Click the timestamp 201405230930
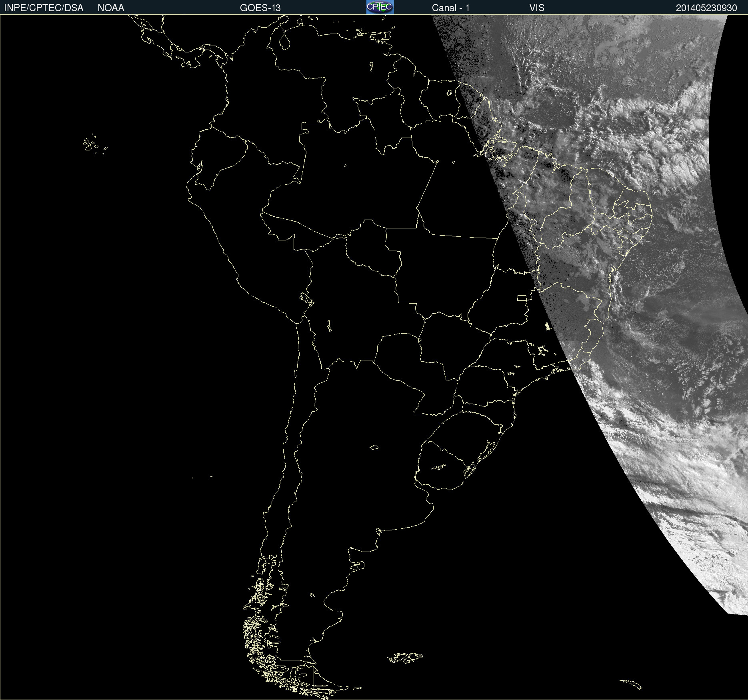This screenshot has width=748, height=700. pos(706,8)
